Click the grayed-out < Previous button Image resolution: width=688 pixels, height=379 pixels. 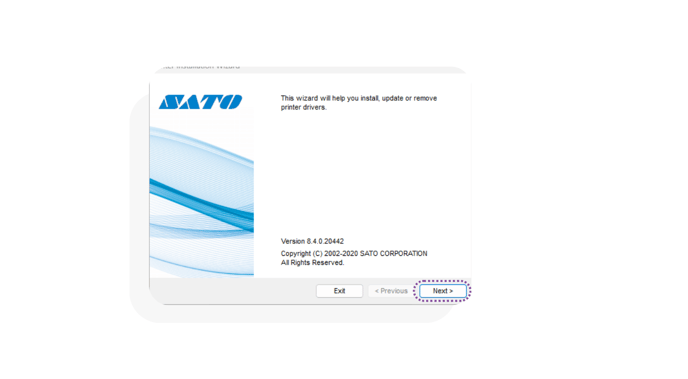[391, 291]
